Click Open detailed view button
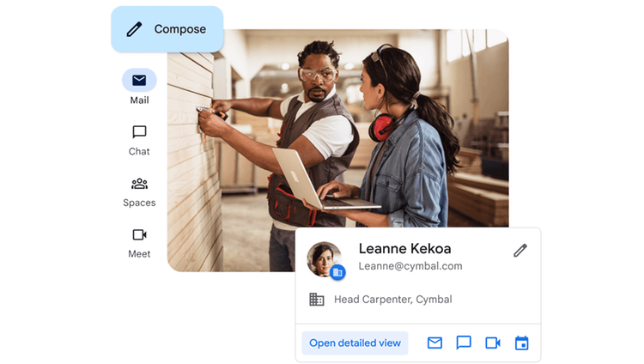Image resolution: width=644 pixels, height=364 pixels. coord(355,343)
